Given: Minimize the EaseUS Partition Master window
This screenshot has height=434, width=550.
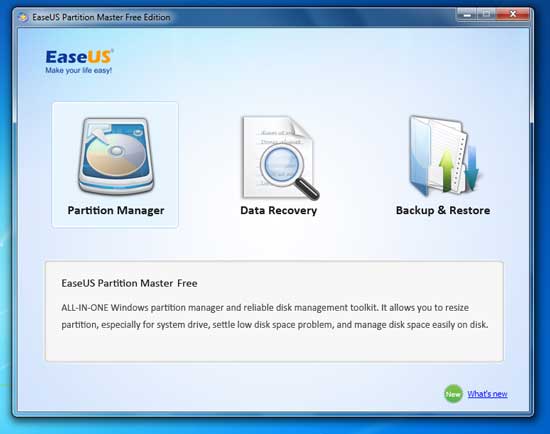Looking at the screenshot, I should click(x=467, y=14).
